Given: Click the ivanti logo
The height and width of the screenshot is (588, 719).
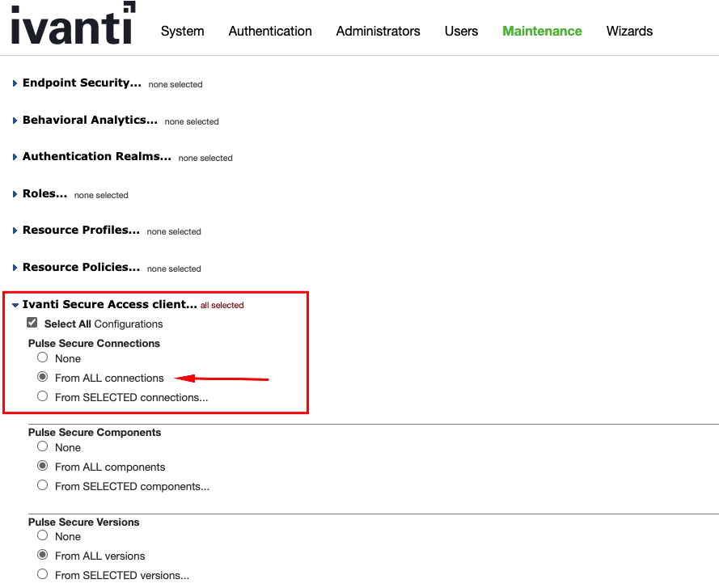Looking at the screenshot, I should pos(71,25).
